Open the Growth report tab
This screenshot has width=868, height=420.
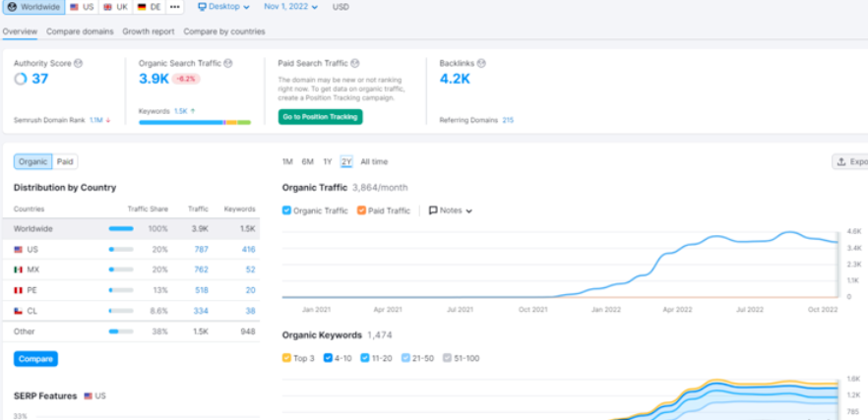tap(148, 31)
